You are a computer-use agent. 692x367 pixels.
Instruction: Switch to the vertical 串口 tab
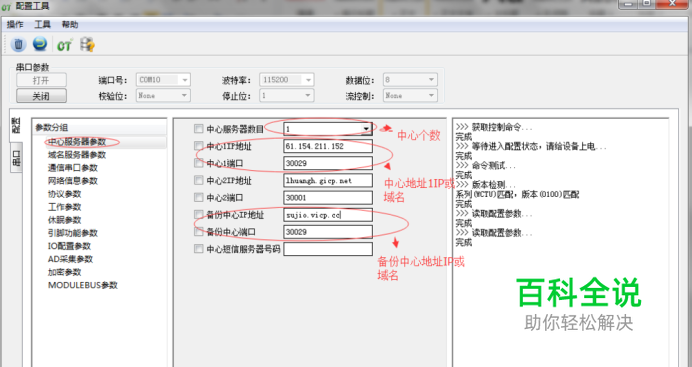[16, 157]
